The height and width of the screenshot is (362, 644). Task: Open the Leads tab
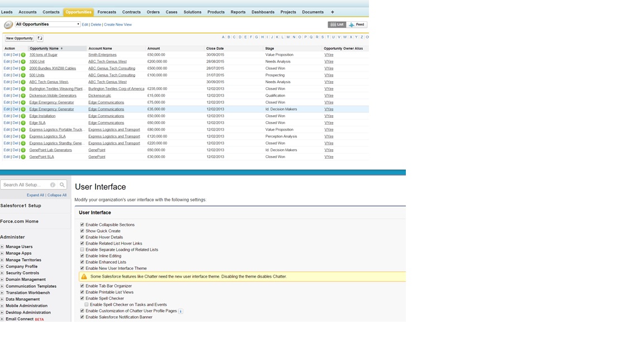(x=7, y=12)
